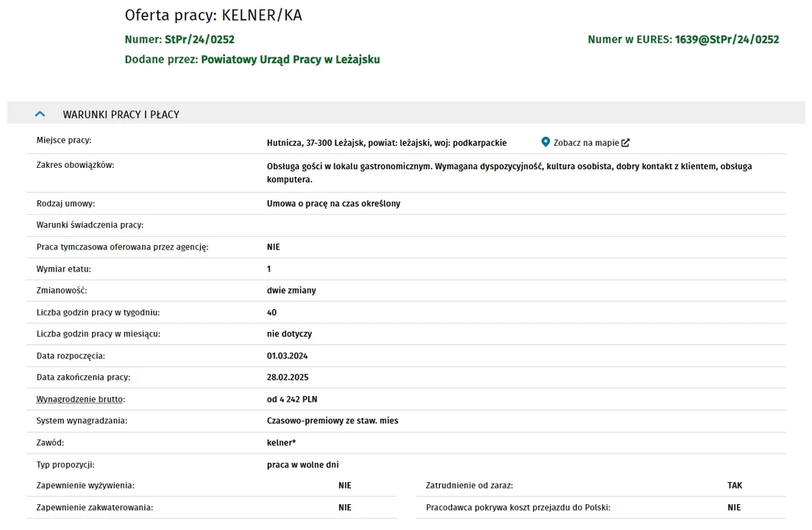Click the praca w wolne dni value
812x530 pixels.
tap(302, 464)
